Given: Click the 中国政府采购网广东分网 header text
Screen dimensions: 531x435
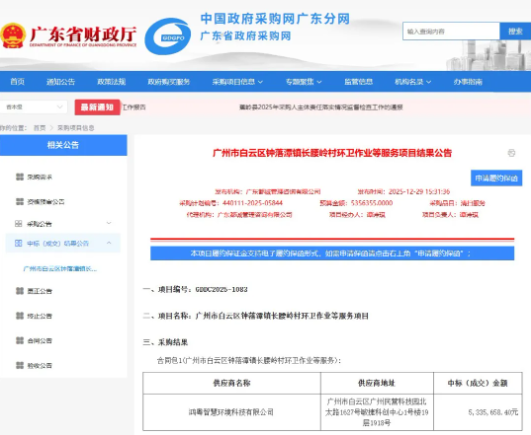Looking at the screenshot, I should click(x=275, y=19).
